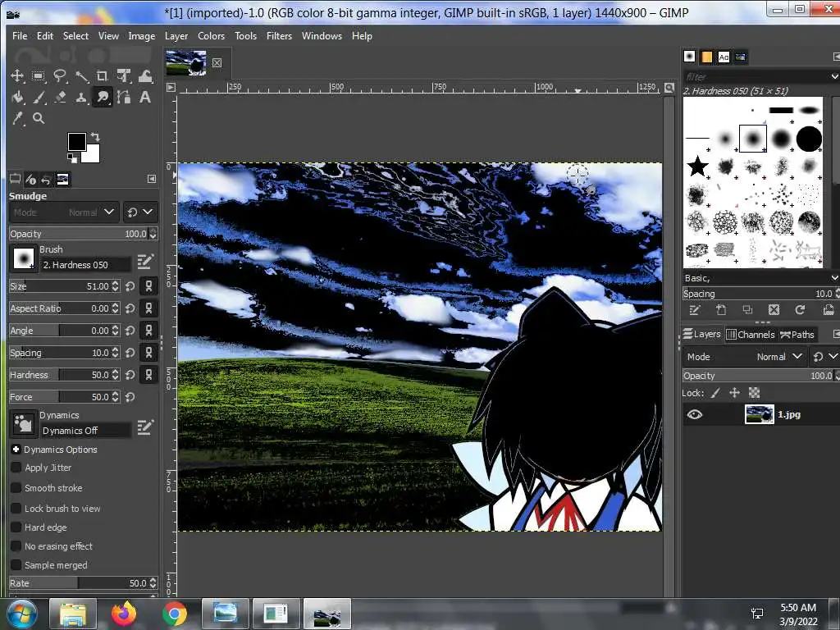
Task: Enable the Sample merged checkbox
Action: (16, 565)
